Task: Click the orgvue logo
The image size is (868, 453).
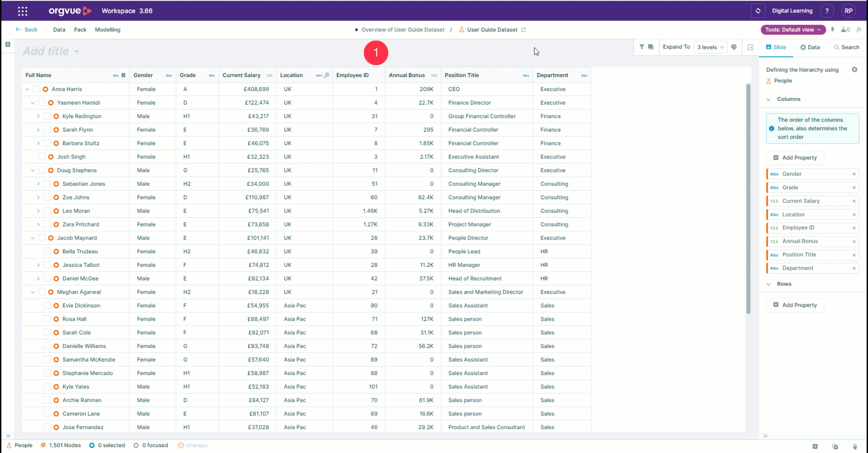Action: click(x=70, y=11)
